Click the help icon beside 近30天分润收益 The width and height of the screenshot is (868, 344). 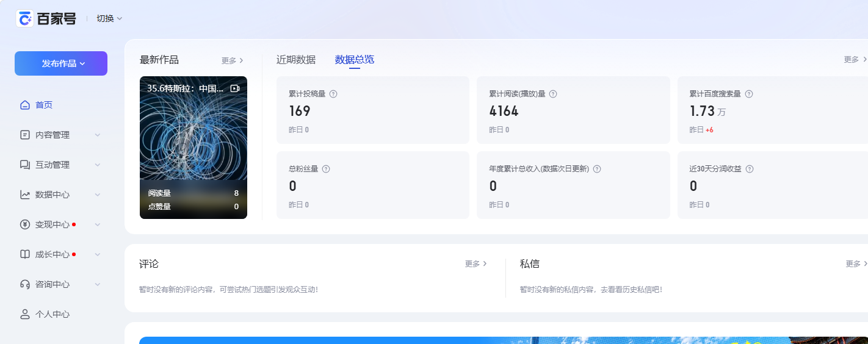tap(750, 169)
